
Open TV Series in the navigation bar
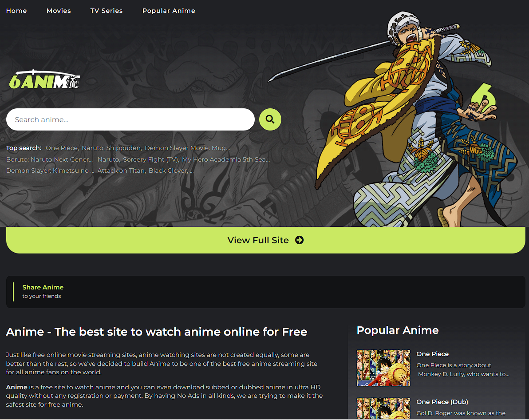107,11
